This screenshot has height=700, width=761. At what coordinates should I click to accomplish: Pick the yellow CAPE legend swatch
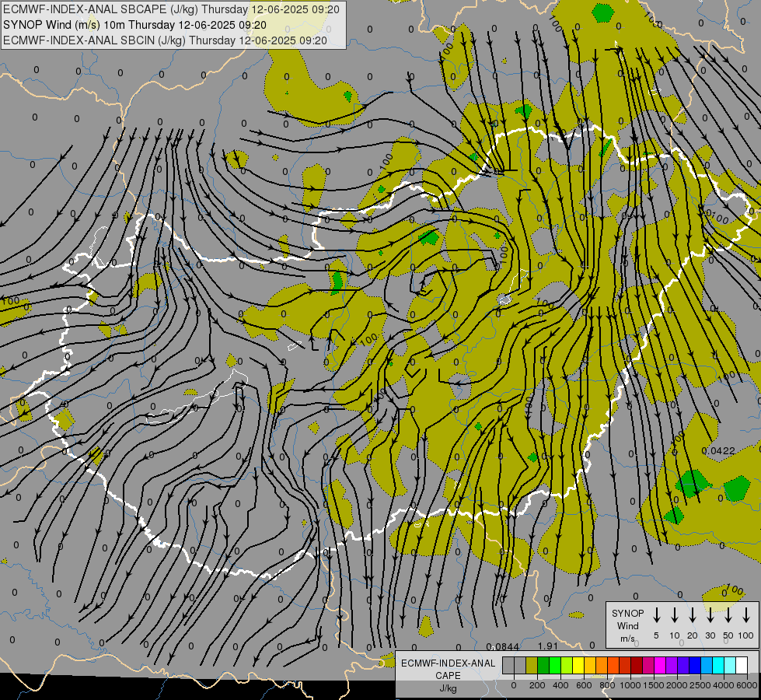578,665
